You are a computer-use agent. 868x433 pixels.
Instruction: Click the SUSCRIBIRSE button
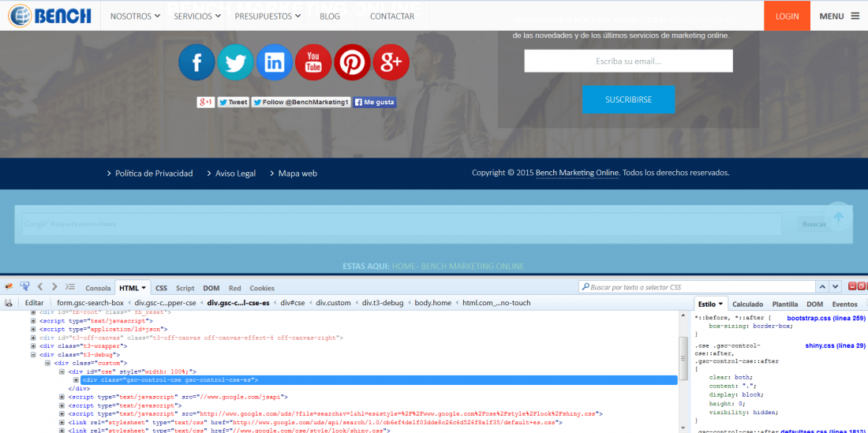[x=628, y=99]
